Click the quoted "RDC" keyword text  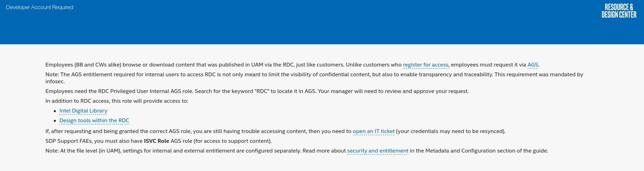tap(262, 91)
